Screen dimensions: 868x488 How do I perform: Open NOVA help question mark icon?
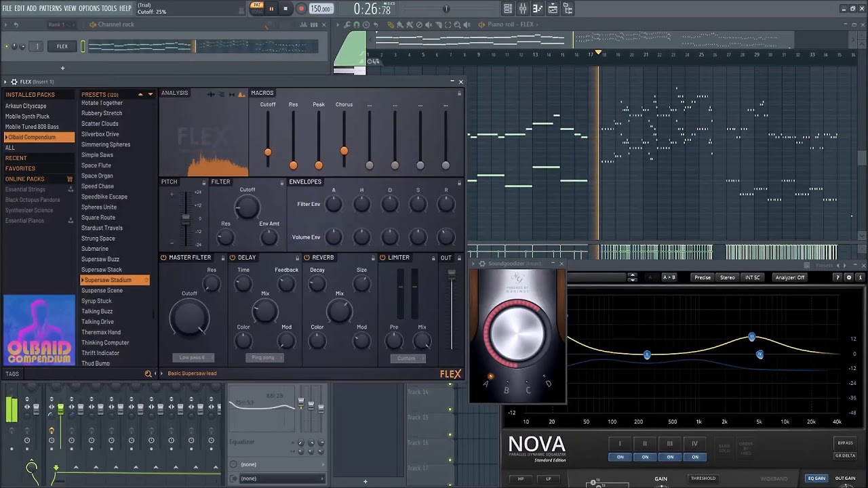tap(837, 277)
